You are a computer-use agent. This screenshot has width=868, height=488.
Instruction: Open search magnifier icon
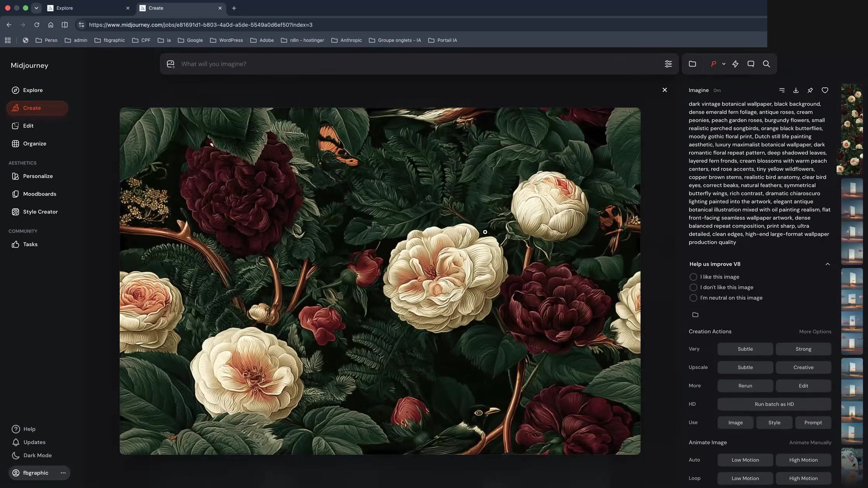766,64
